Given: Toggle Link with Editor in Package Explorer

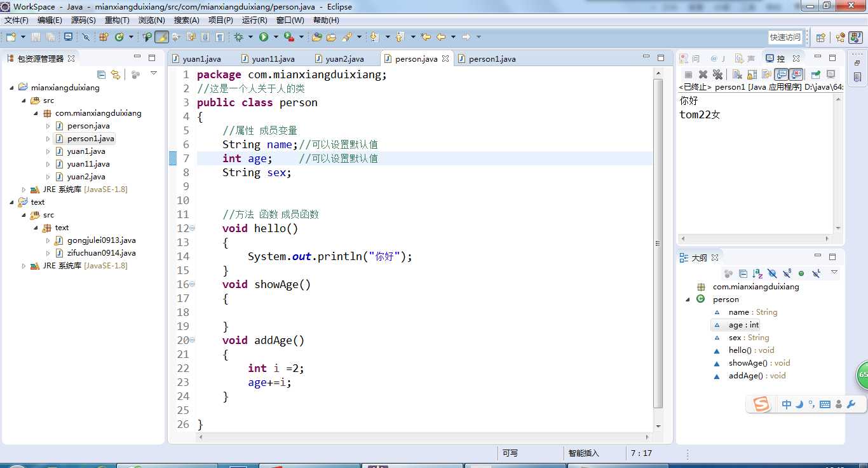Looking at the screenshot, I should [x=115, y=74].
